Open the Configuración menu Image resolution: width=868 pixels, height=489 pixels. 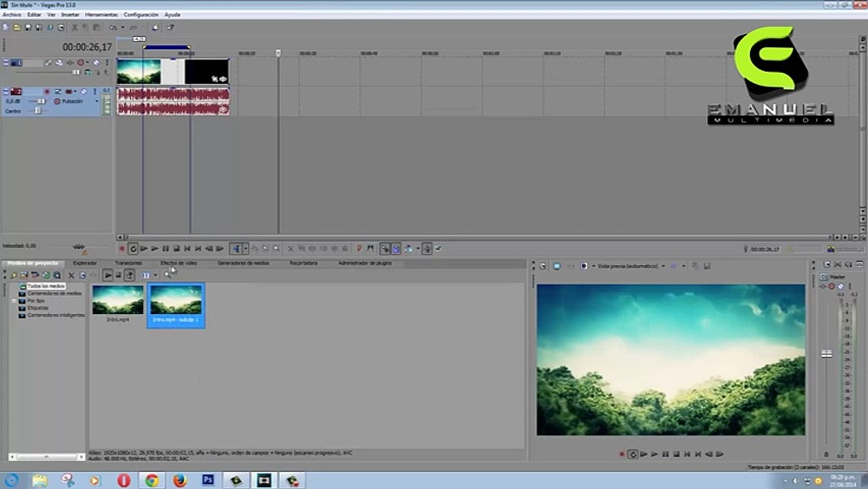tap(141, 14)
